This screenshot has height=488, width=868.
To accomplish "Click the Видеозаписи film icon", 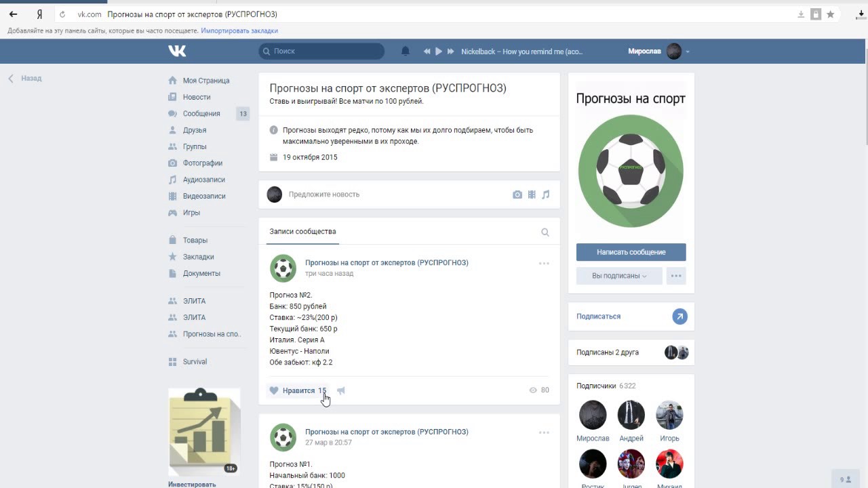I will [x=172, y=196].
